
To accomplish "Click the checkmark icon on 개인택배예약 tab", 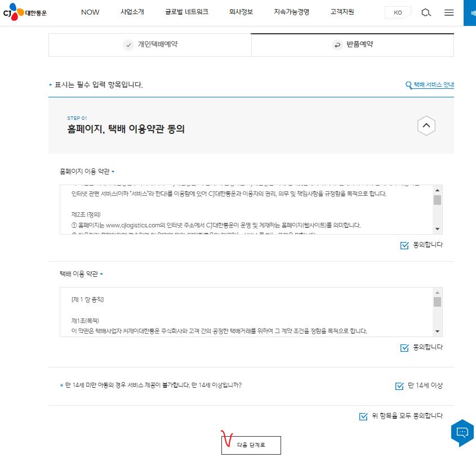I will click(x=128, y=44).
